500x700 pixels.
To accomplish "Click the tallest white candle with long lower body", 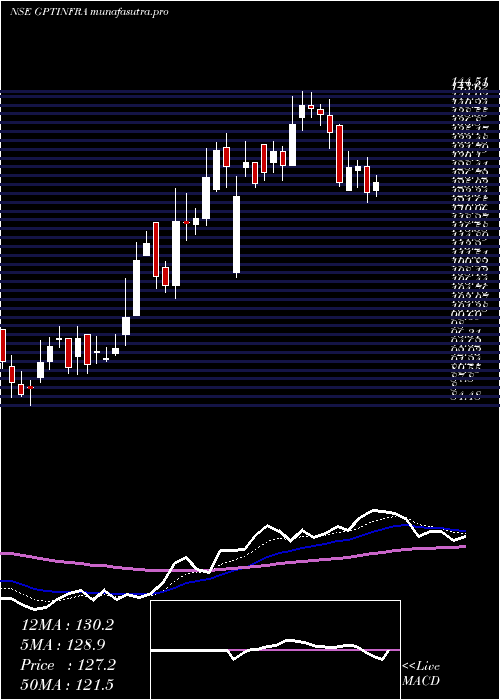I will [237, 233].
